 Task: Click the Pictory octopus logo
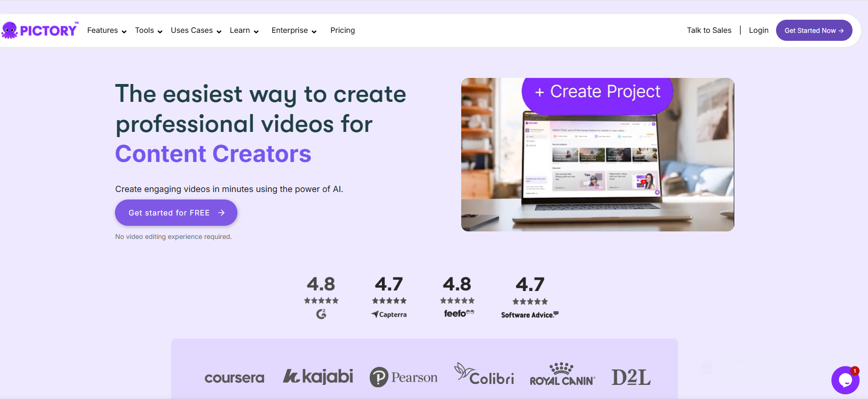coord(40,31)
